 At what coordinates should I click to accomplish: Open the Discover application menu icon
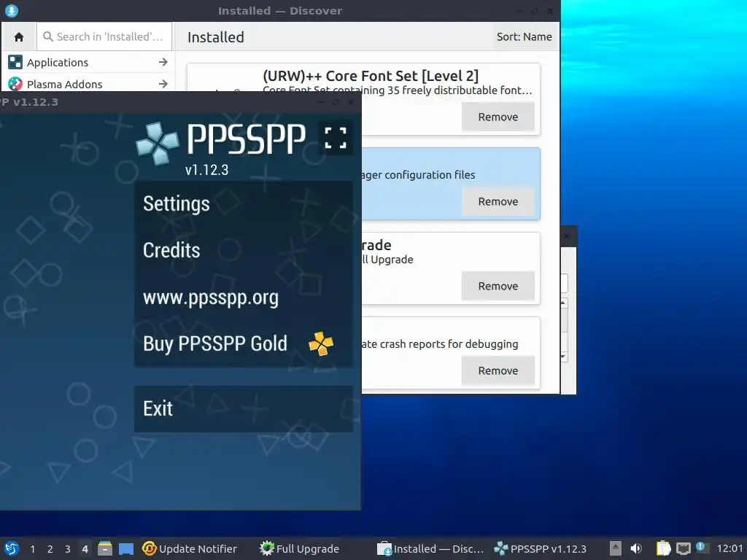[12, 10]
